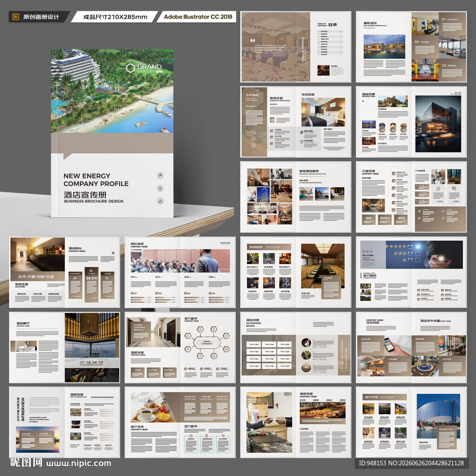Click the top circular icon on the brochure cover
This screenshot has width=476, height=476.
[x=160, y=175]
